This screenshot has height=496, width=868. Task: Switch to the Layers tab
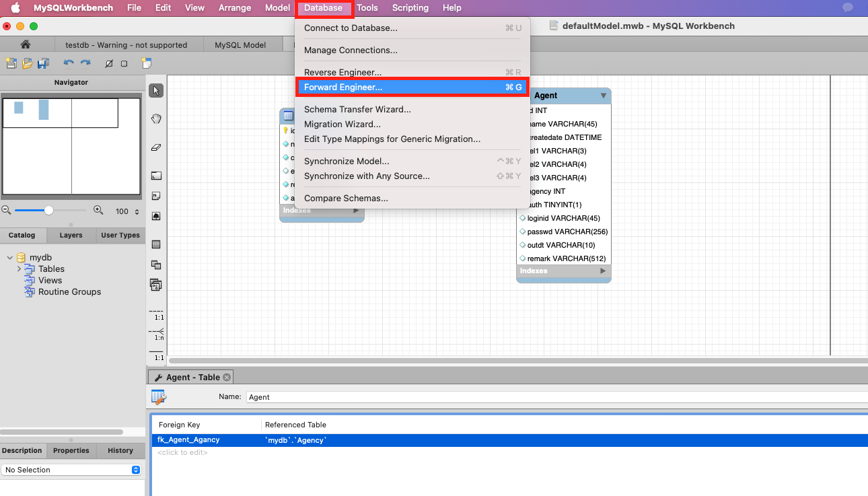point(71,235)
